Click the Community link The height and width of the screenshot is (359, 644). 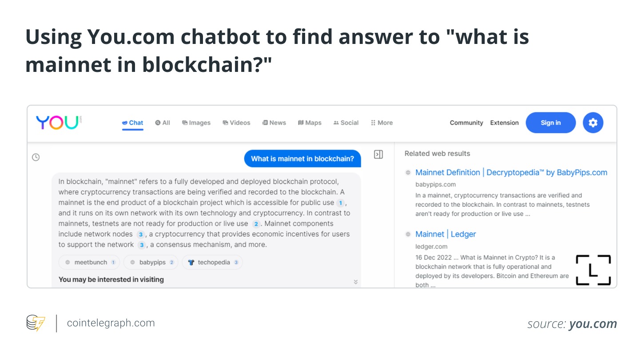(466, 123)
